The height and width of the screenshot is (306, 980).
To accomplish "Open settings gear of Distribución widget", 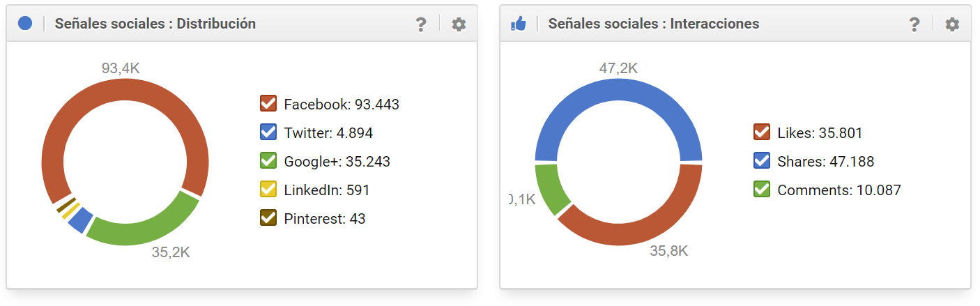I will coord(458,24).
